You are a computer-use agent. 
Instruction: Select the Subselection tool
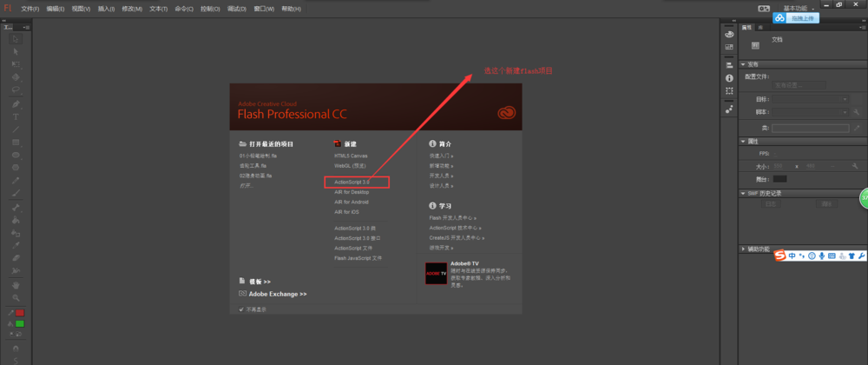tap(16, 51)
